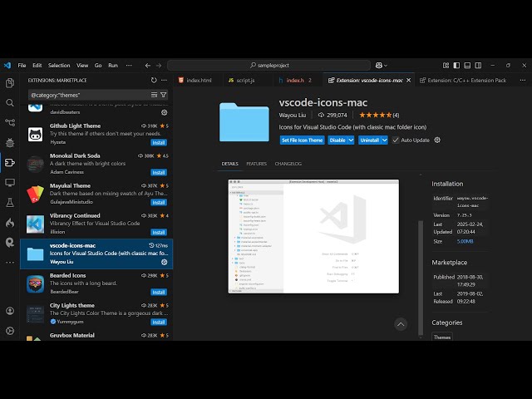Open the Search view in activity bar
Viewport: 532px width, 399px height.
[10, 103]
